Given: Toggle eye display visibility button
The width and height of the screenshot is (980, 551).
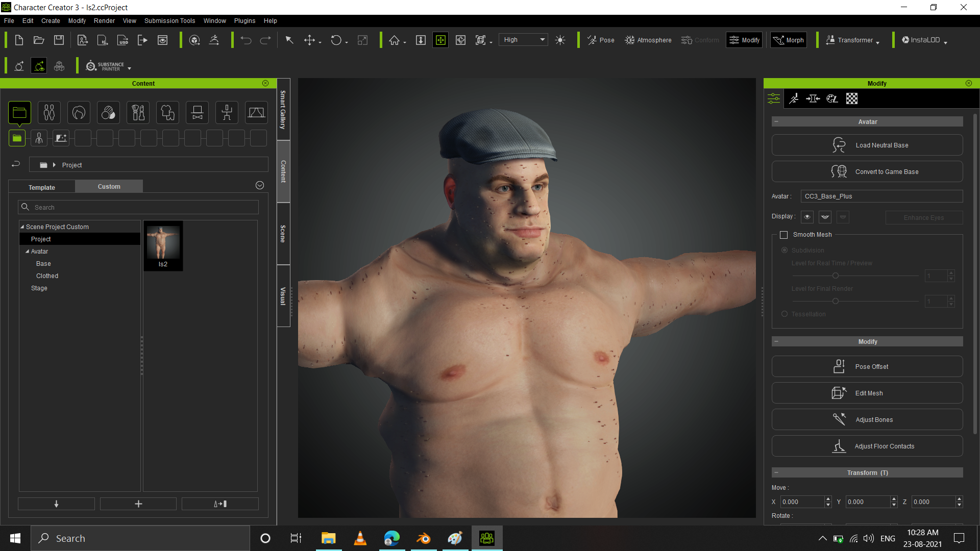Looking at the screenshot, I should click(807, 217).
